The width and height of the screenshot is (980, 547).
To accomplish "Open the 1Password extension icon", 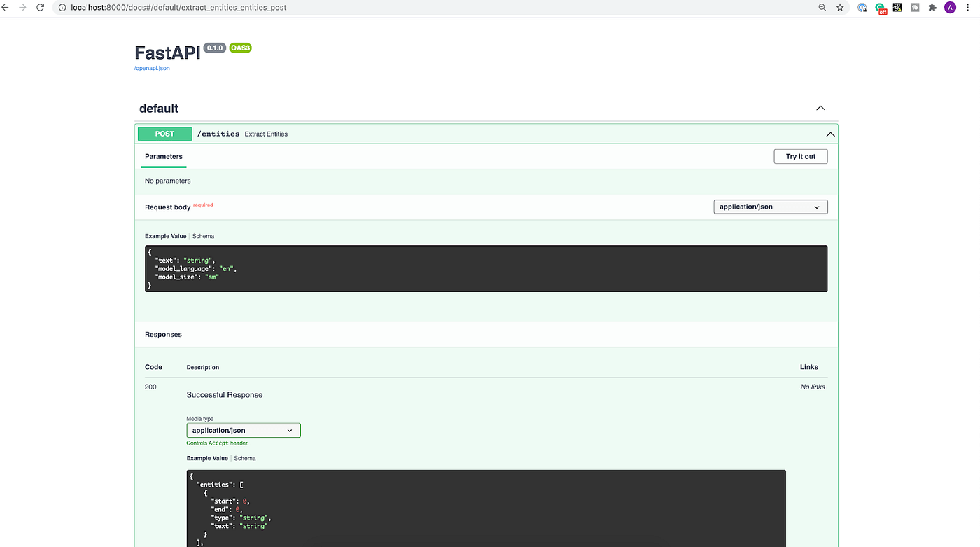I will point(862,7).
